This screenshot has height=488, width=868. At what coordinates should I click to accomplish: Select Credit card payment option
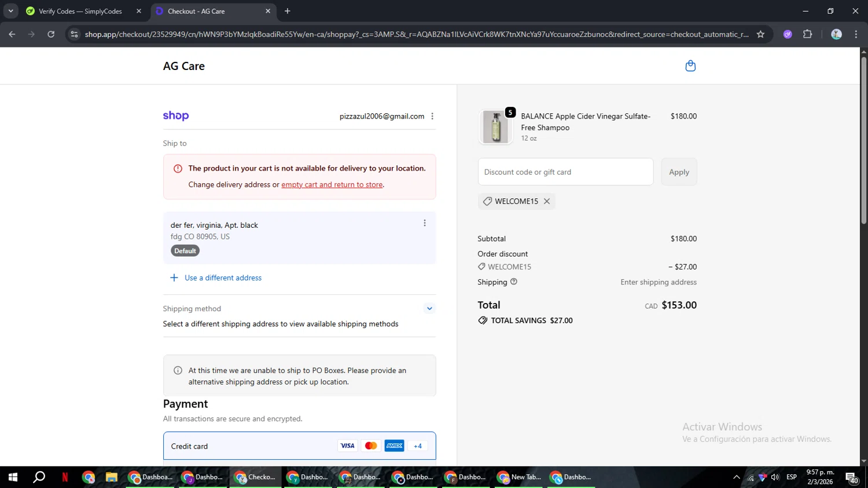(x=189, y=446)
